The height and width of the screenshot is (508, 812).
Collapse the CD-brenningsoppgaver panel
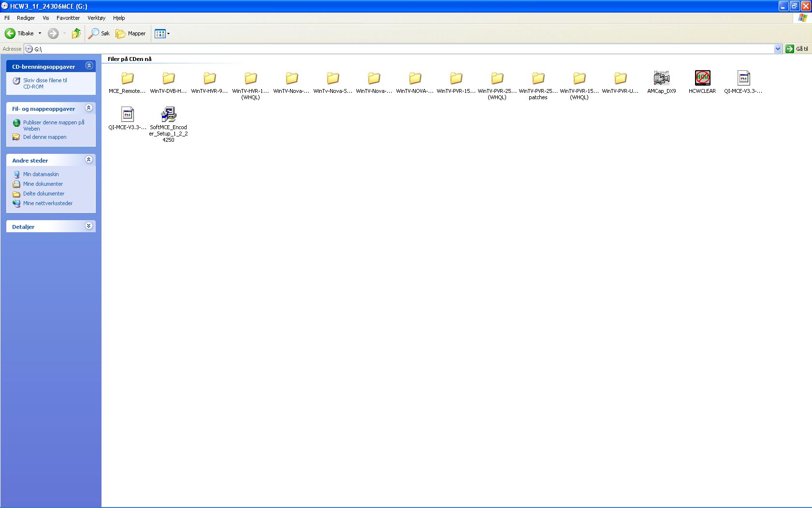(x=89, y=66)
